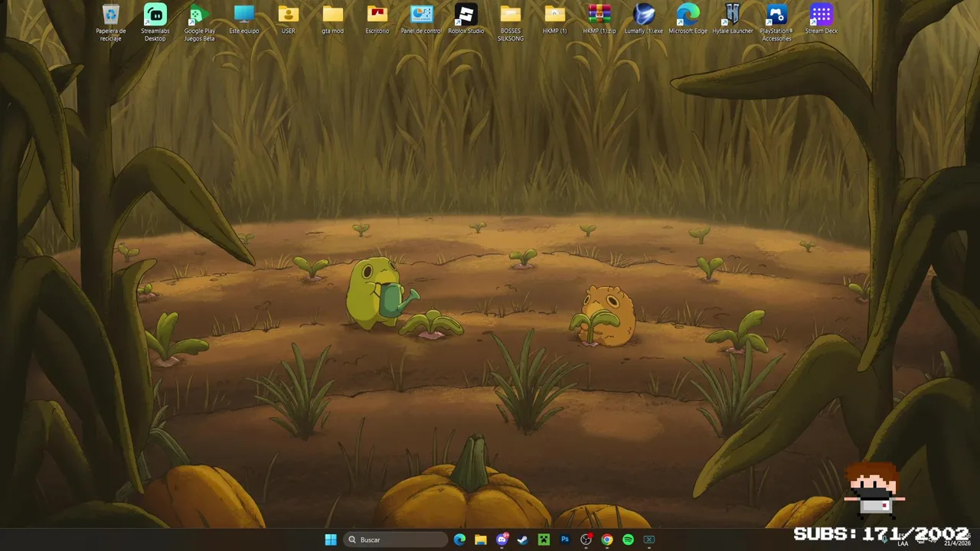The image size is (980, 551).
Task: Select the BOSSES SILKSONG folder
Action: [x=510, y=21]
